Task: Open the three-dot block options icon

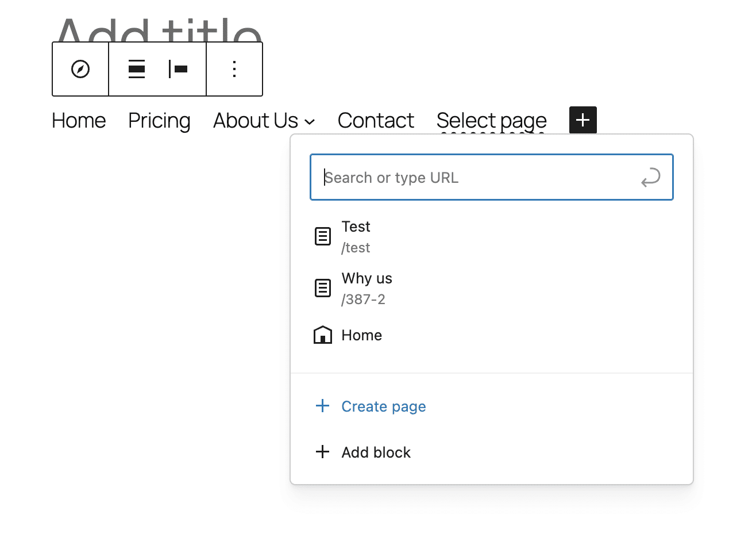Action: click(x=234, y=69)
